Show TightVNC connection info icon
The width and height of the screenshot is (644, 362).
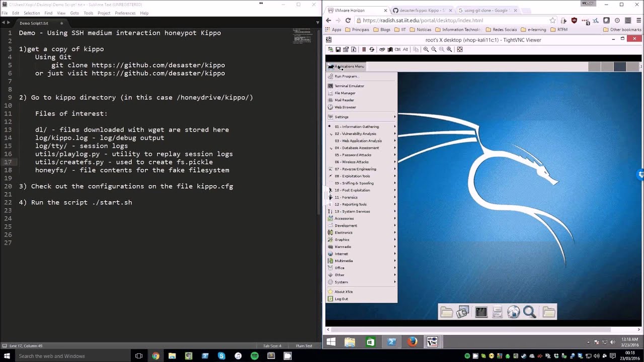pyautogui.click(x=354, y=49)
